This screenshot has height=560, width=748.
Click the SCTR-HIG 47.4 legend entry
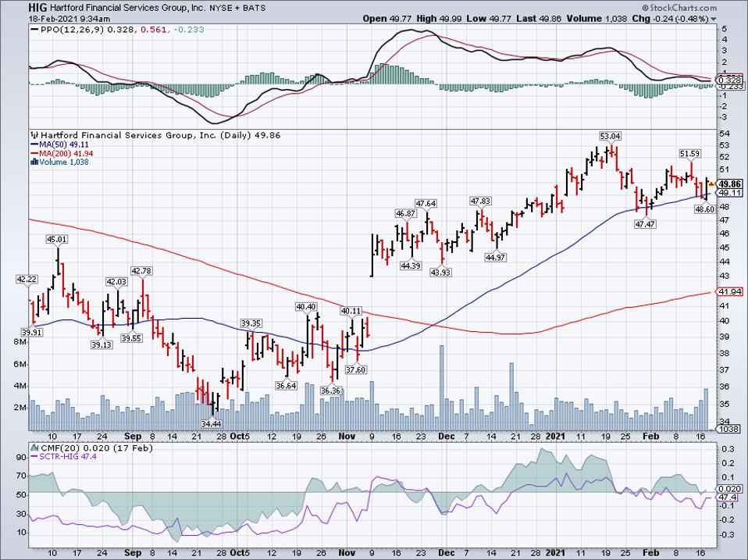[63, 456]
